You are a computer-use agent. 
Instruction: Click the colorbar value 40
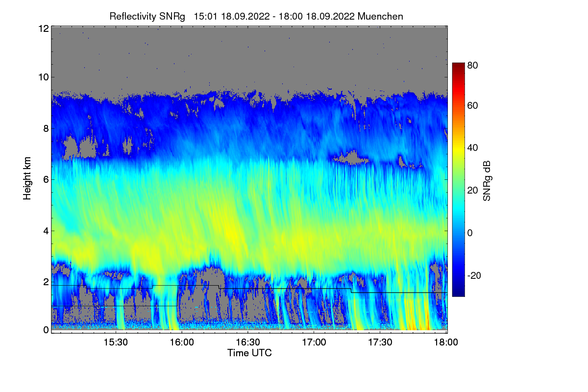(x=473, y=148)
